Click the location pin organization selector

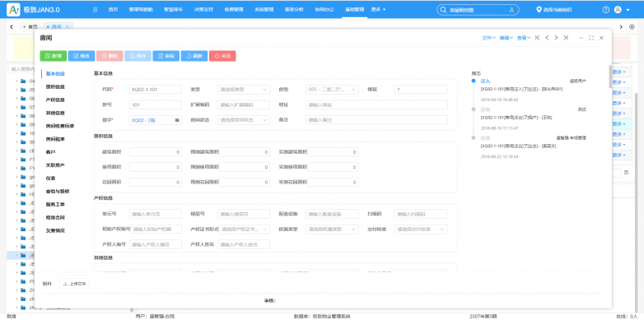539,10
